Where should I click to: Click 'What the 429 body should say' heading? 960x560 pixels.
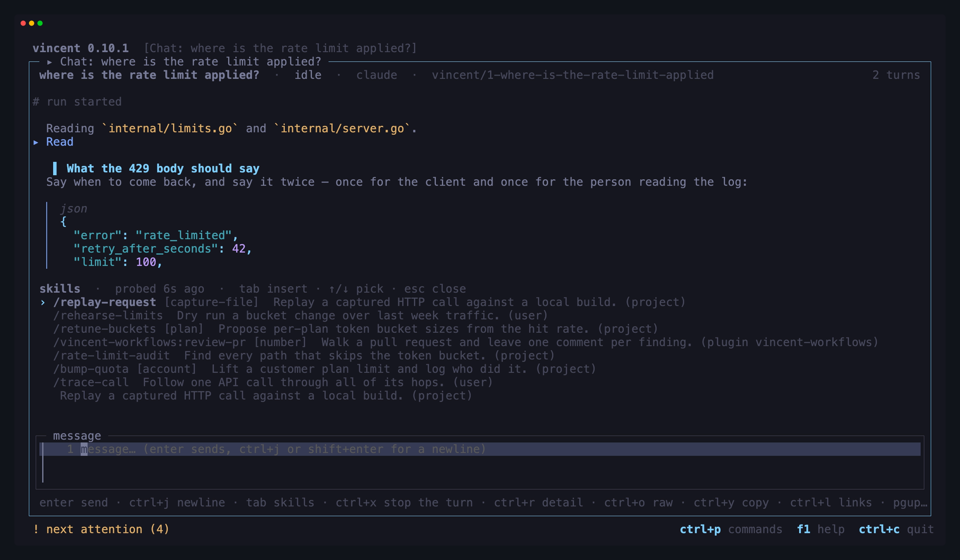coord(163,168)
